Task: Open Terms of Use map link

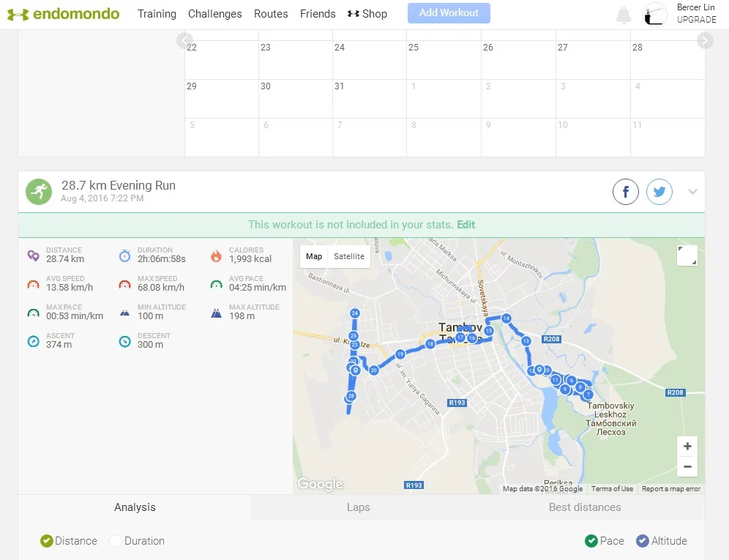Action: 612,489
